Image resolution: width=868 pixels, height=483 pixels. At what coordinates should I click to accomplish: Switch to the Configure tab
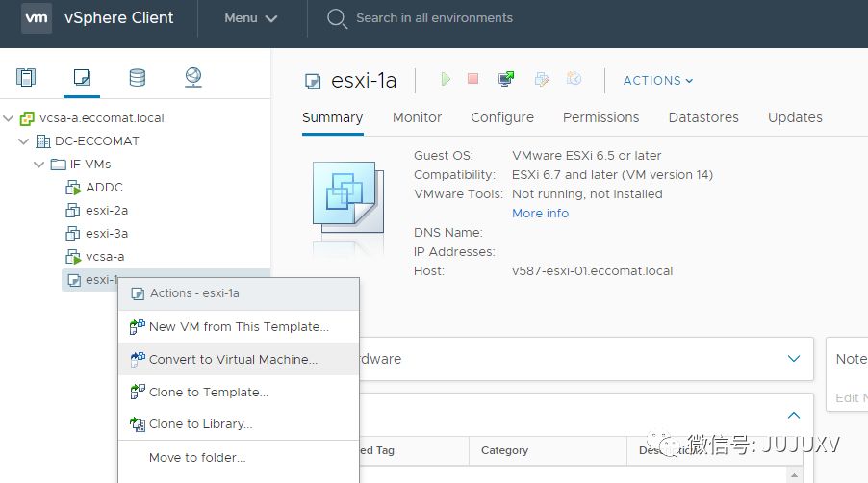pyautogui.click(x=502, y=117)
